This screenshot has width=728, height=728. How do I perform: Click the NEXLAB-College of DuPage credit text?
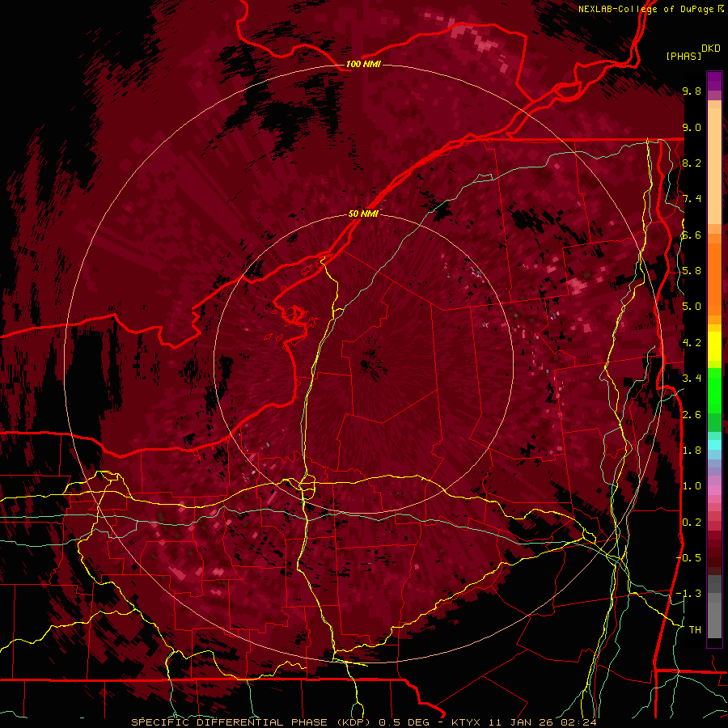(x=645, y=9)
